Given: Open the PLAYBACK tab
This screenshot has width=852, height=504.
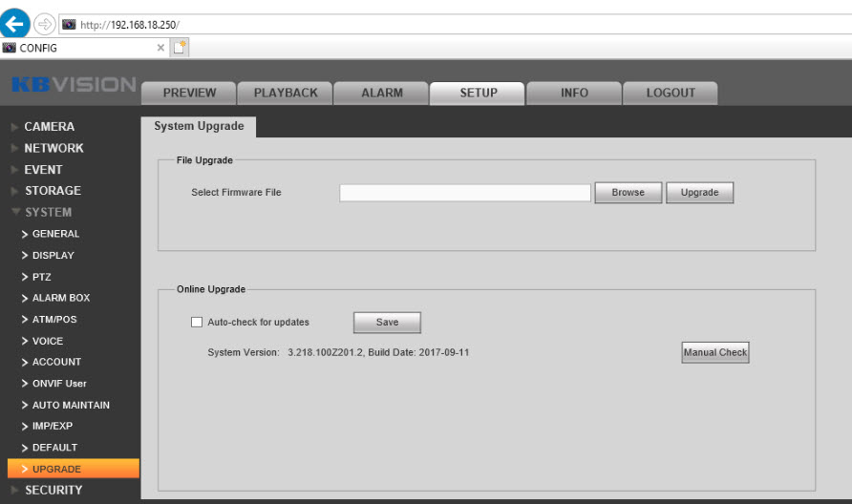Looking at the screenshot, I should coord(285,94).
